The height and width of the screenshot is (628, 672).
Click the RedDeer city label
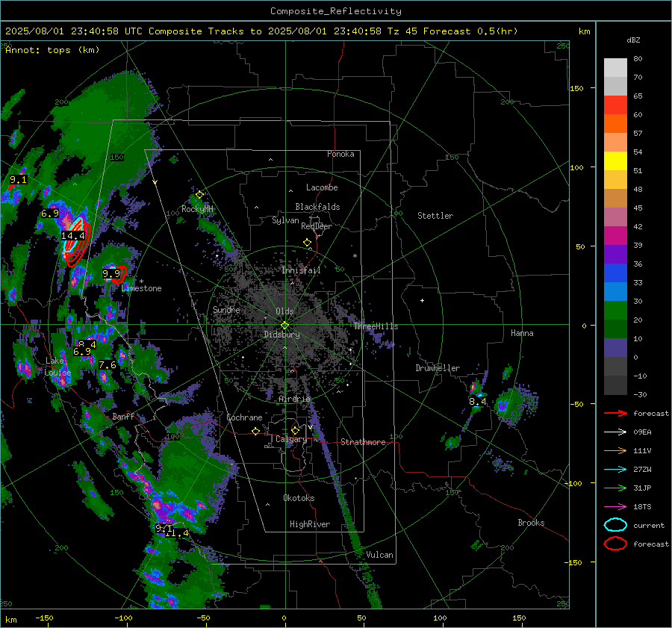click(x=317, y=226)
